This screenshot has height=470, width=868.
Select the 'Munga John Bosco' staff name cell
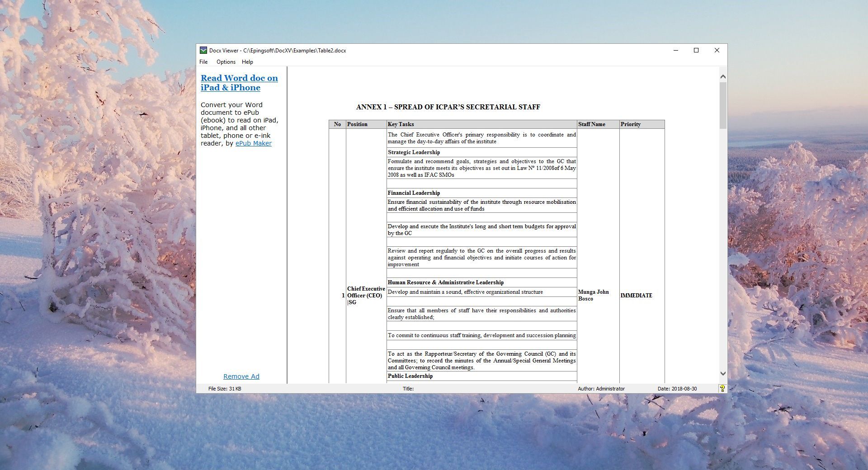coord(593,295)
